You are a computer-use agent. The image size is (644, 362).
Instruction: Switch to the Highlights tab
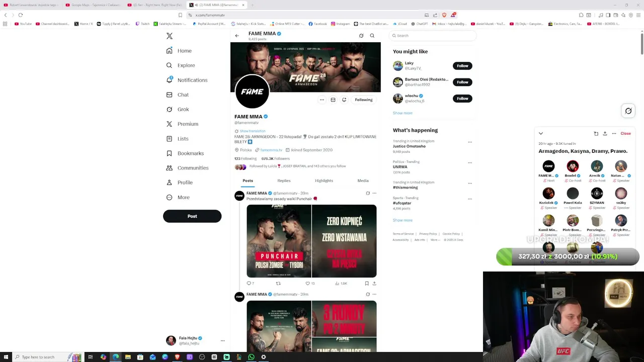(x=324, y=180)
